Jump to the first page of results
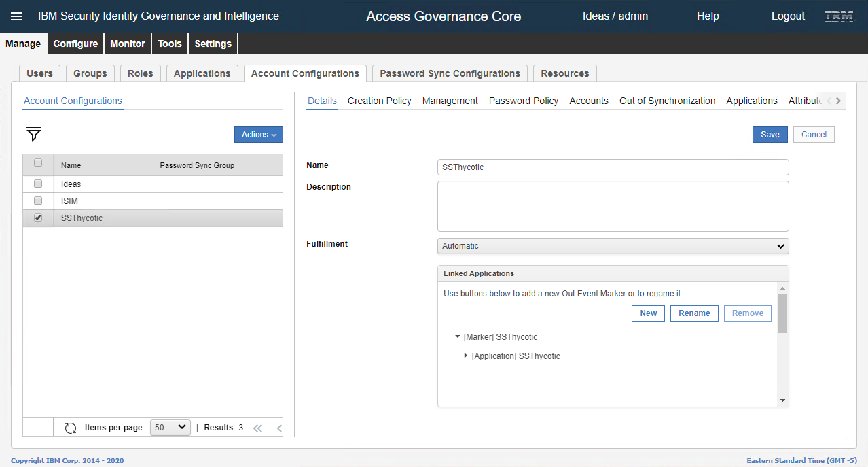The height and width of the screenshot is (467, 868). point(257,428)
